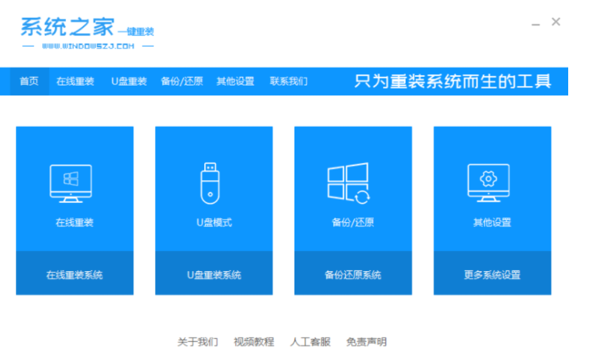This screenshot has height=364, width=602.
Task: Click the gear monitor icon for 其他设置
Action: pyautogui.click(x=488, y=183)
